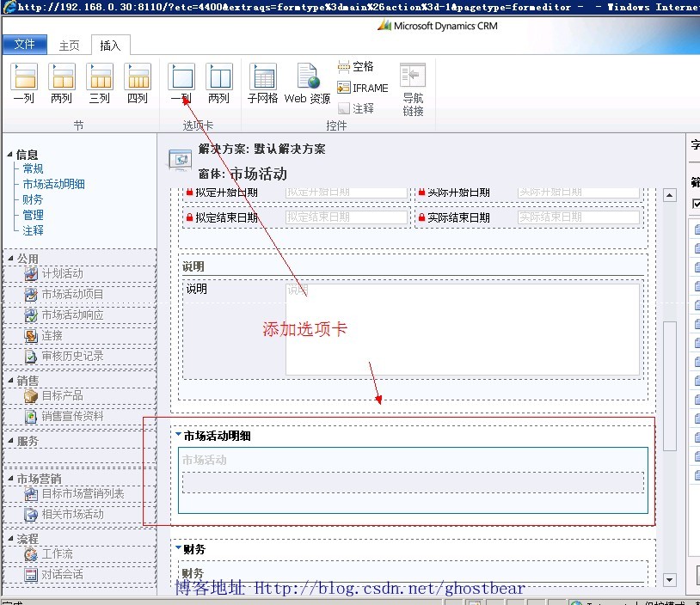Insert a two-column tab (选项卡 两列)
This screenshot has height=605, width=700.
click(x=218, y=83)
